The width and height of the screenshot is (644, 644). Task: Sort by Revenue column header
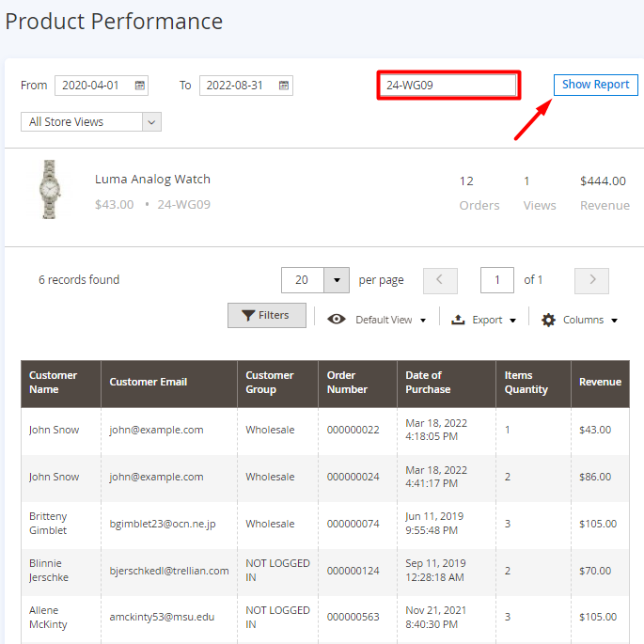point(600,384)
